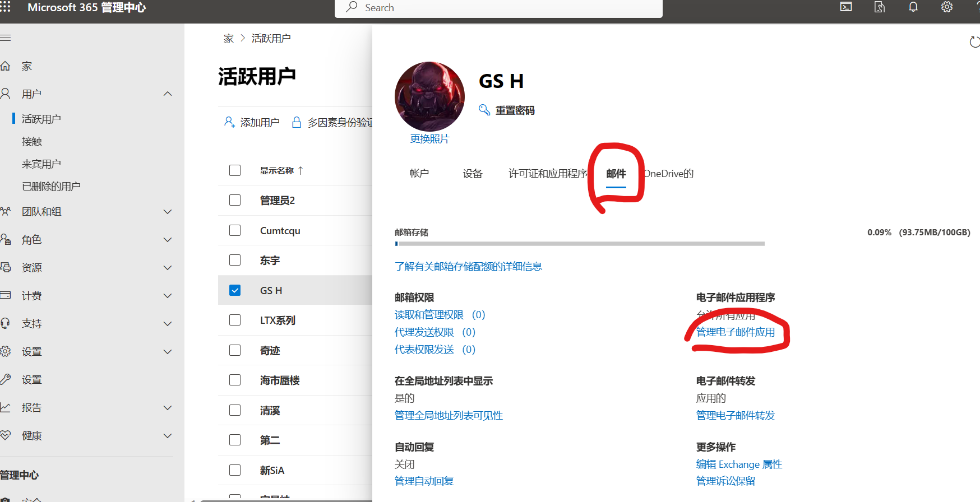Switch to the 帐户 tab

click(419, 174)
